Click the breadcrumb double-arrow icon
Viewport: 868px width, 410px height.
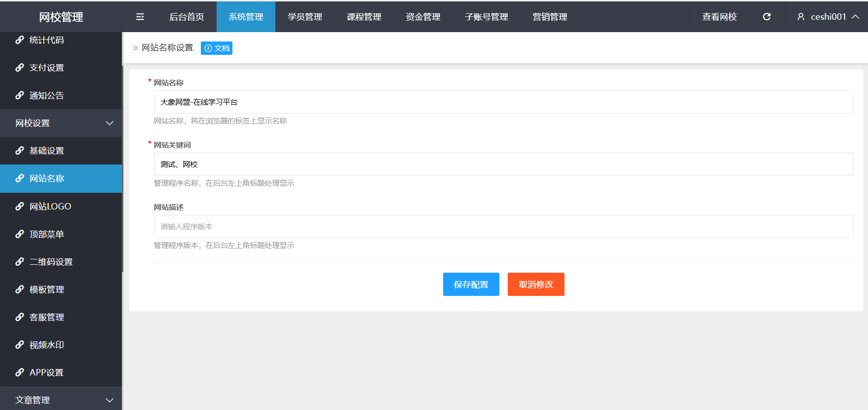135,48
